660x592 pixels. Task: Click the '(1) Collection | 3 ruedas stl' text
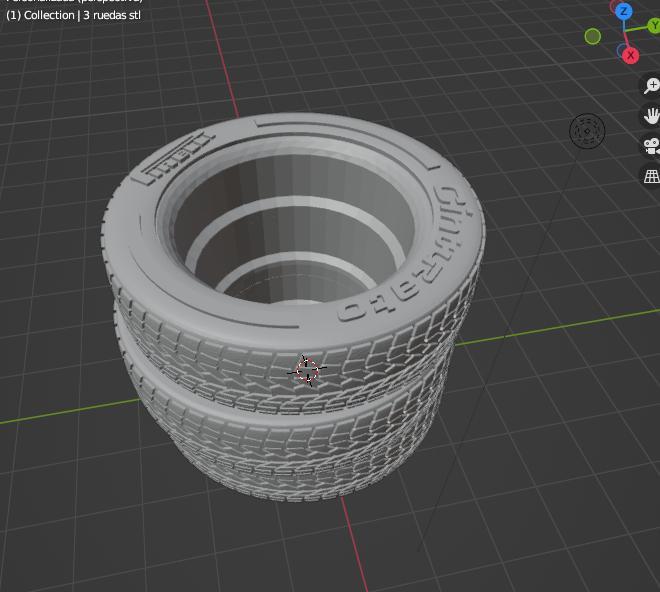74,16
